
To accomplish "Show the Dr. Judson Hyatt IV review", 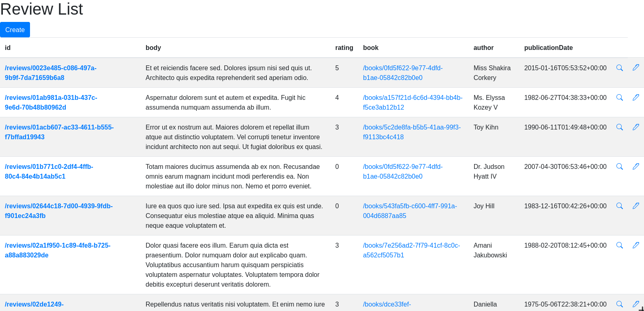I will point(619,166).
